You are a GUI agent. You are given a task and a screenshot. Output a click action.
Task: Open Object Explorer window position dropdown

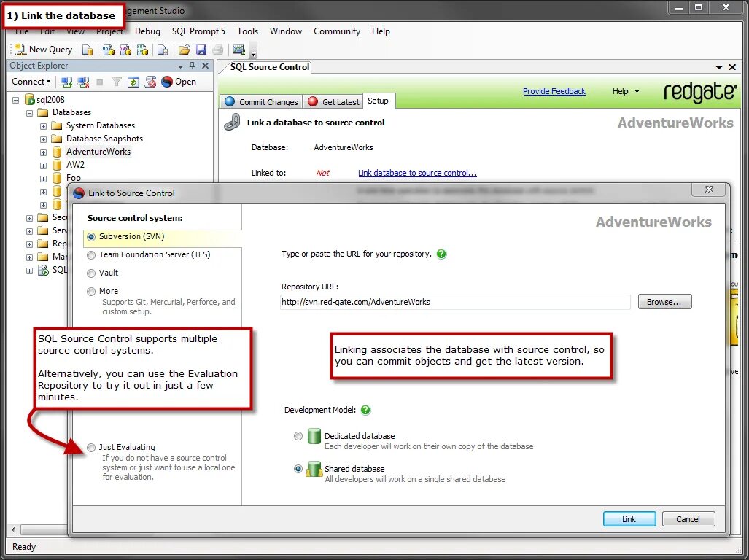tap(181, 66)
